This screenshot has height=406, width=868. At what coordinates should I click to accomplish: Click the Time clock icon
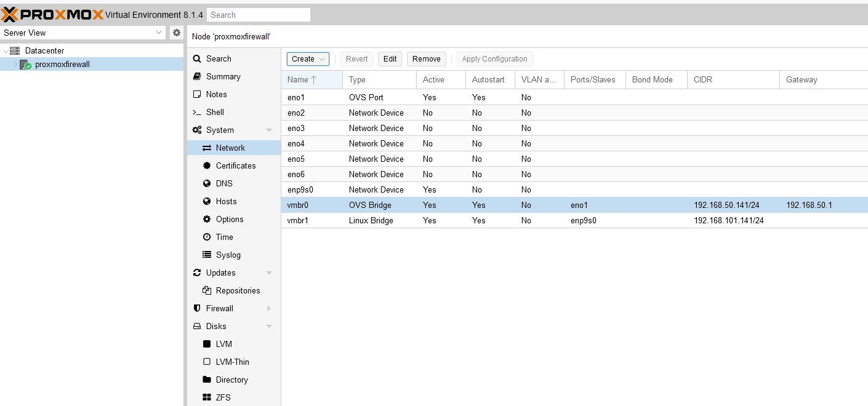pos(207,237)
